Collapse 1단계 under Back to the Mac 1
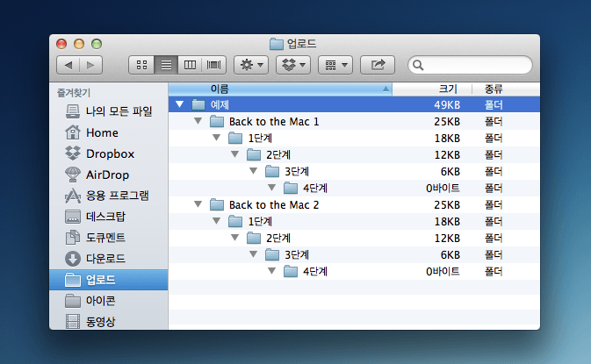 [217, 138]
